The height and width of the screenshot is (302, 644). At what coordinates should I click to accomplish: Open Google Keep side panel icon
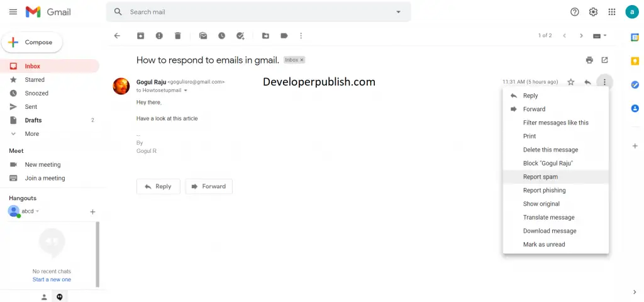point(635,61)
